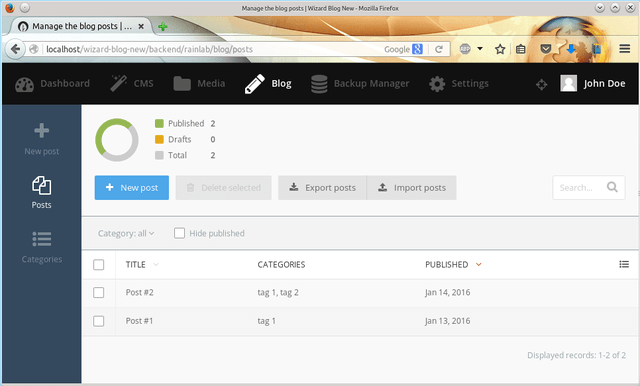Image resolution: width=640 pixels, height=386 pixels.
Task: Click the CATEGORIES column header
Action: coord(281,265)
